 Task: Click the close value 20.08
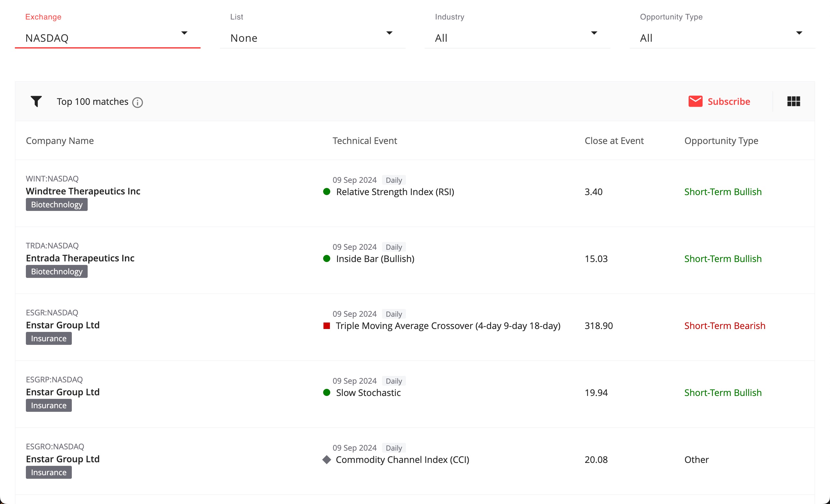click(596, 460)
